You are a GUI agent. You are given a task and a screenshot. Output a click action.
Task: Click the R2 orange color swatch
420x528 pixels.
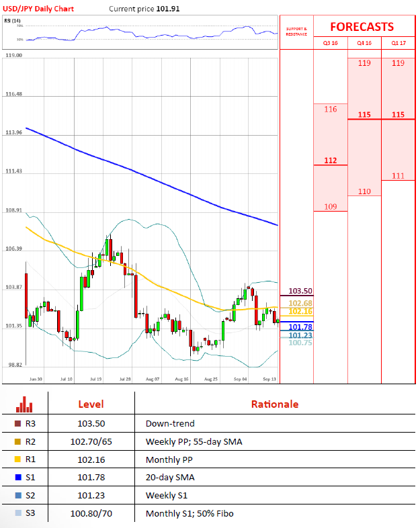pyautogui.click(x=18, y=442)
